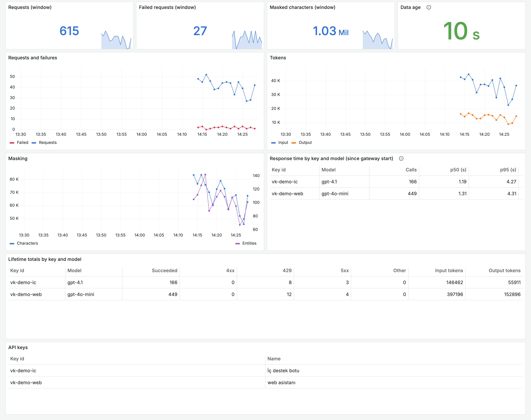Open the Tokens panel title menu
This screenshot has width=531, height=420.
(x=278, y=58)
